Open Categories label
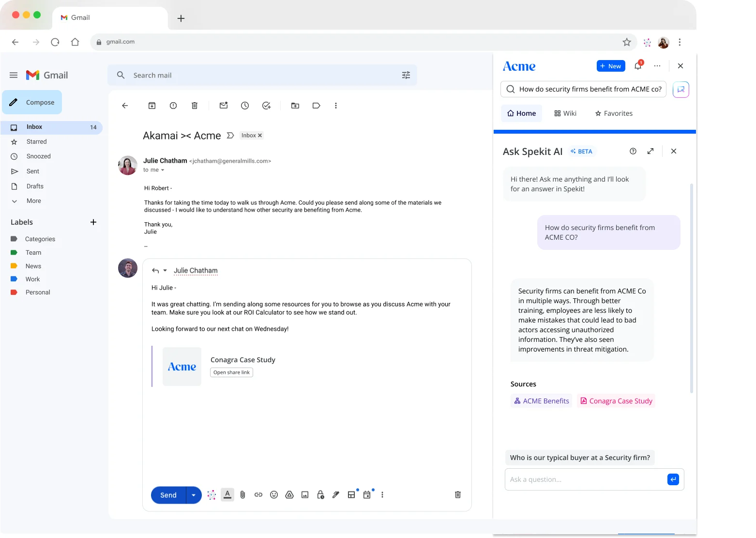The image size is (756, 538). tap(40, 239)
